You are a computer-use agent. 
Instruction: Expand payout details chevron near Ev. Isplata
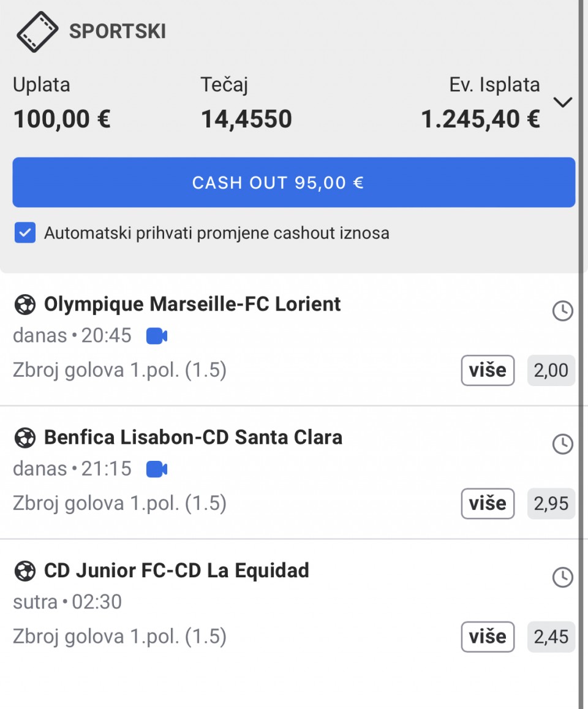click(x=563, y=102)
